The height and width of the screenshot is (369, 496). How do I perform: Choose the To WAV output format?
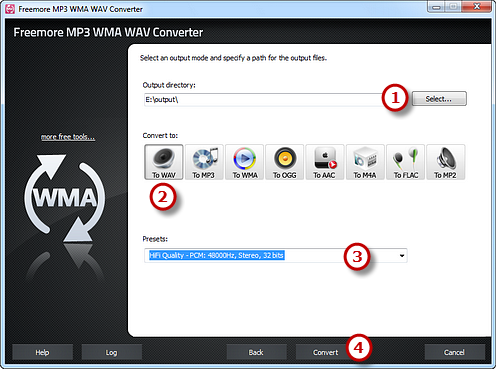pyautogui.click(x=164, y=162)
